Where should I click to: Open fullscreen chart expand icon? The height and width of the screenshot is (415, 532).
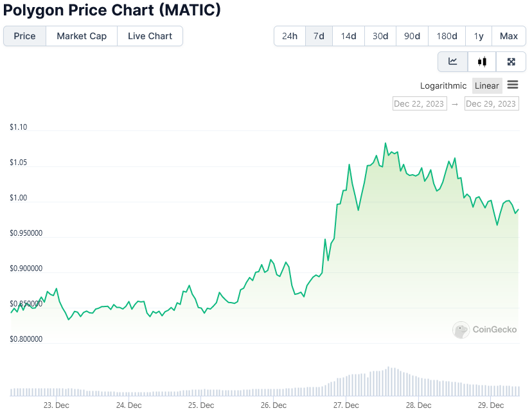pos(511,62)
